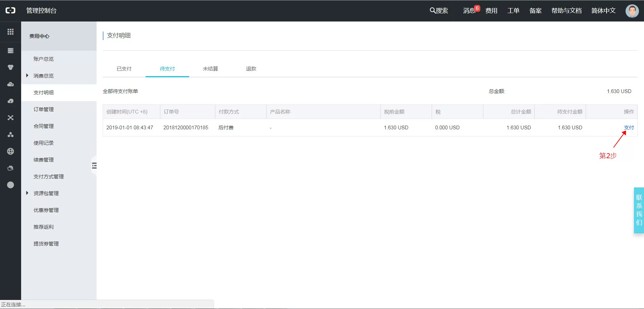This screenshot has height=309, width=644.
Task: Click the 支付明细 page heading
Action: point(119,36)
